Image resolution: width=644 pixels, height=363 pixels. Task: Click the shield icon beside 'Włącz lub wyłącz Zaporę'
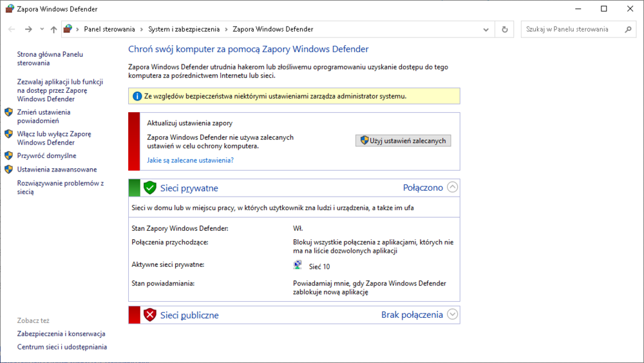[8, 134]
